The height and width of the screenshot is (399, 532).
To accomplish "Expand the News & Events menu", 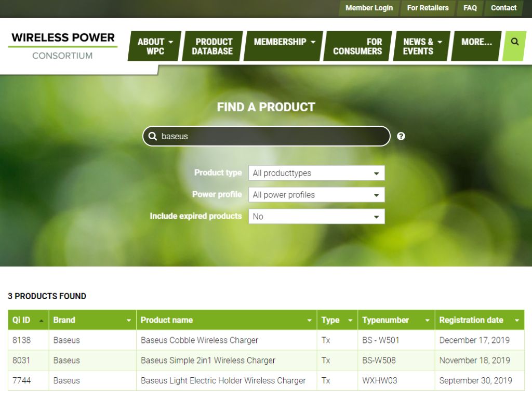I will (422, 46).
